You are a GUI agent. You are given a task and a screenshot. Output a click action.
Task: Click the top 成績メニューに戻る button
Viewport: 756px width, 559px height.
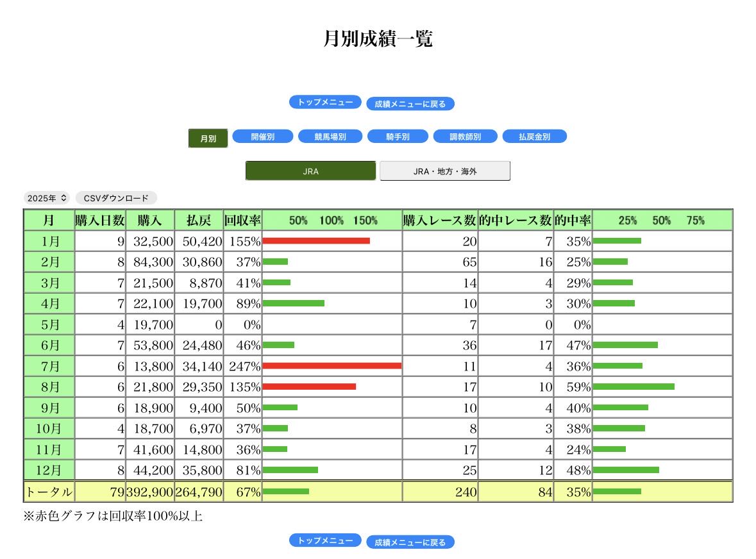[x=410, y=104]
